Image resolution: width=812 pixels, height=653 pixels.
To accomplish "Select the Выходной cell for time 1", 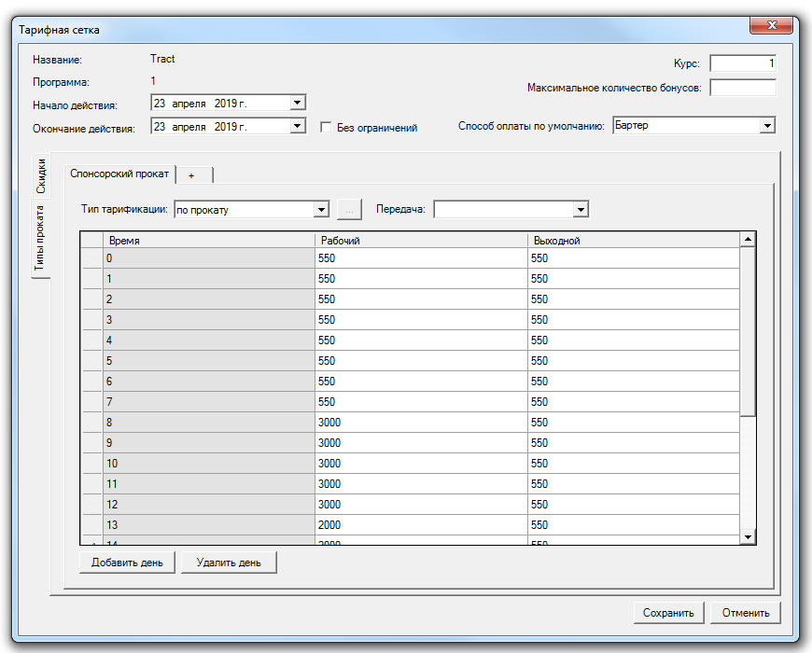I will [x=634, y=279].
